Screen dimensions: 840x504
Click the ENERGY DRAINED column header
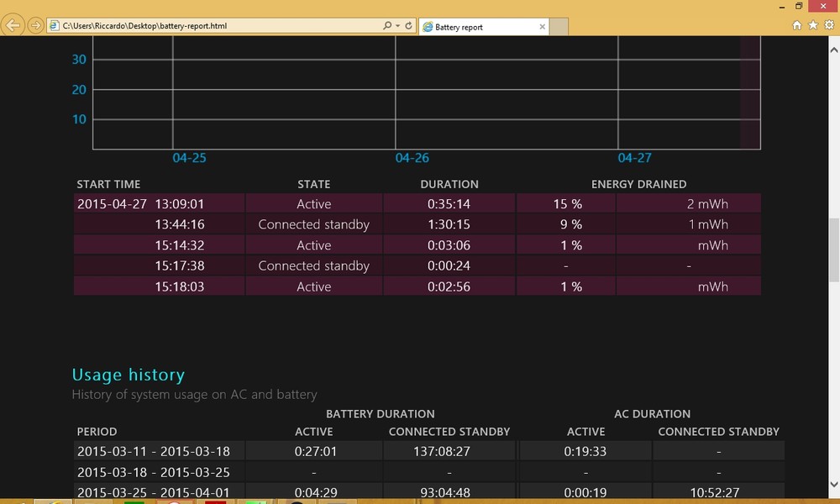coord(638,184)
